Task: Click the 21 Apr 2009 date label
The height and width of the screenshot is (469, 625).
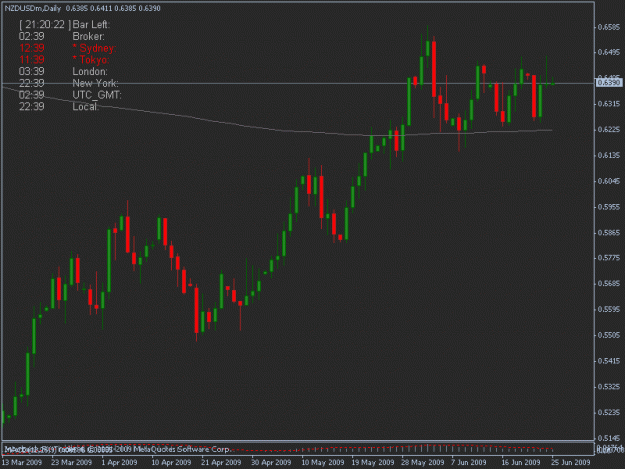Action: [221, 462]
